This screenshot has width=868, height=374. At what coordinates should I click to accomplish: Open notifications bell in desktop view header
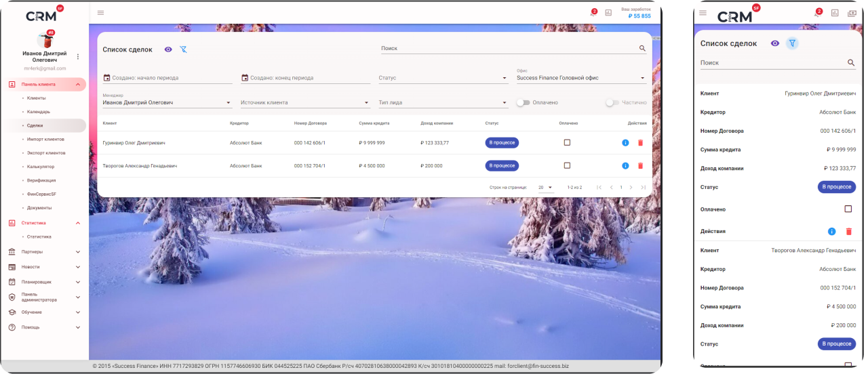(593, 13)
